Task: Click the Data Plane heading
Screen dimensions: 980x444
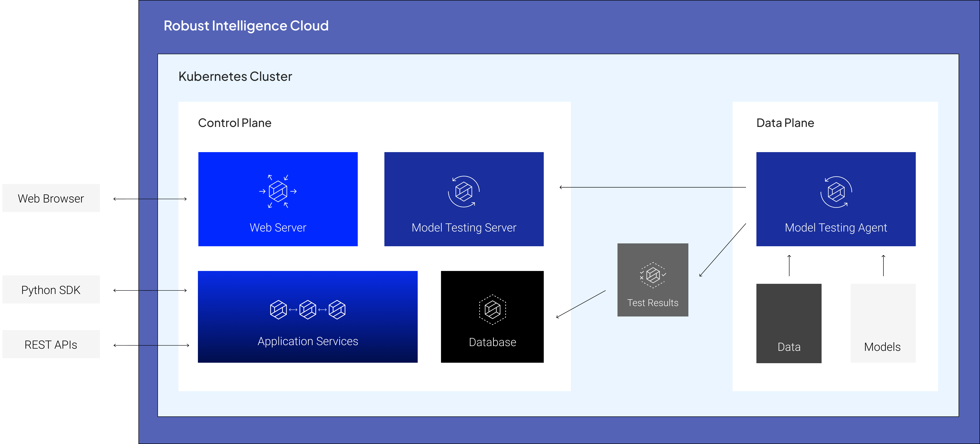Action: (785, 123)
